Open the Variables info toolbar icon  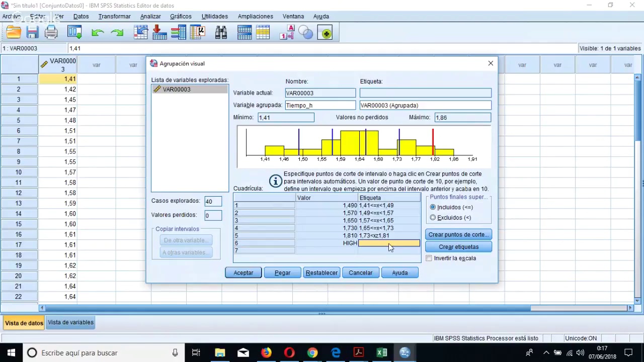(178, 33)
